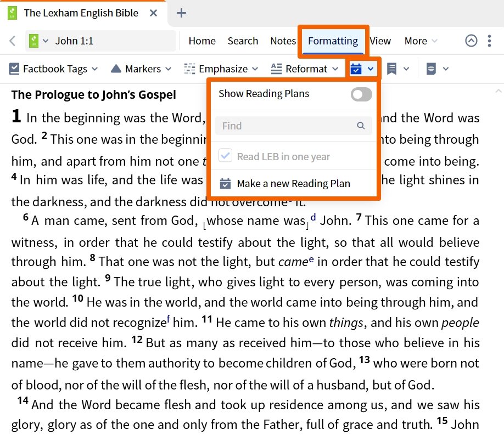Expand dropdown next to document page icon
Screen dimensions: 504x435
[x=445, y=69]
